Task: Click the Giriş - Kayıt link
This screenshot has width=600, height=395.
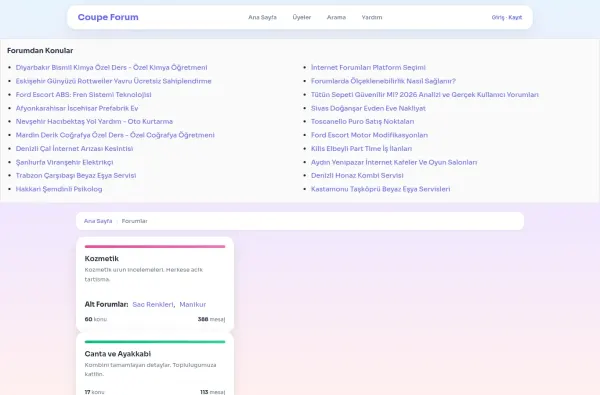Action: click(x=507, y=17)
